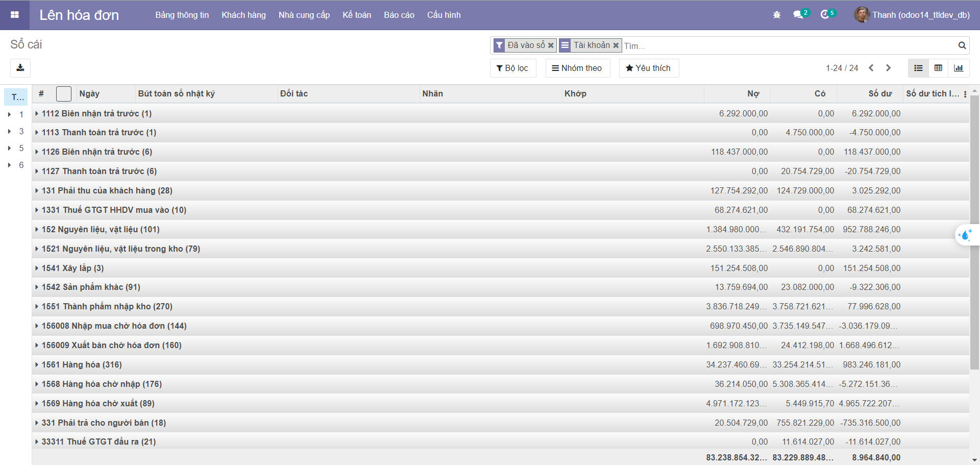Click the export download icon
The height and width of the screenshot is (465, 980).
coord(20,68)
